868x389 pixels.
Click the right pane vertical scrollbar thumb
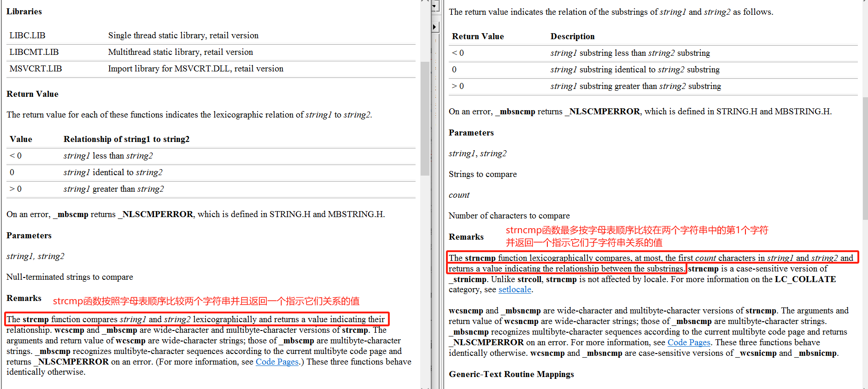click(x=865, y=158)
